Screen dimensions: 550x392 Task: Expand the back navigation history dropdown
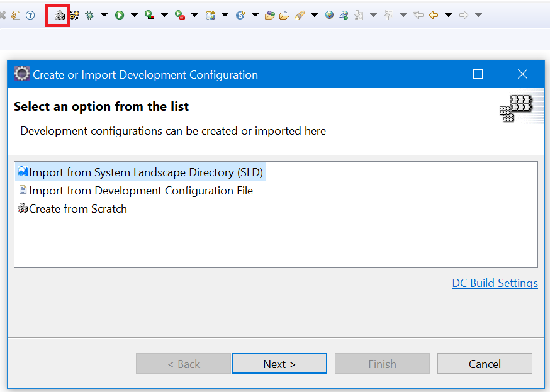pyautogui.click(x=448, y=15)
